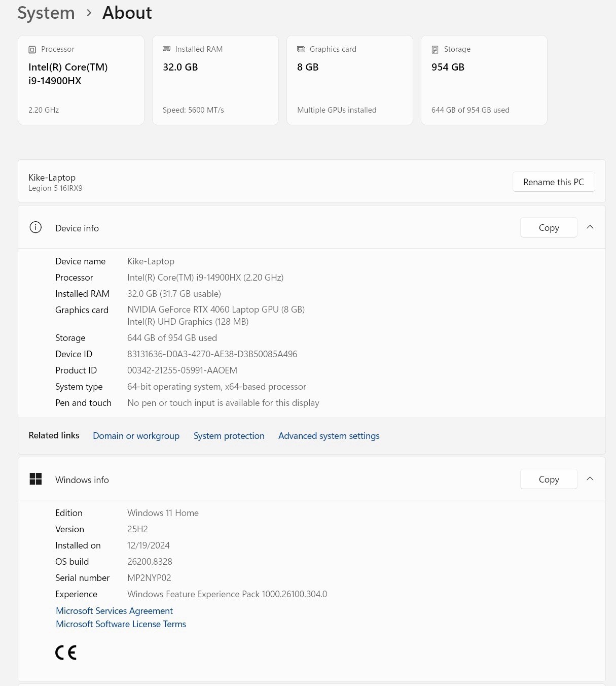Viewport: 616px width, 686px height.
Task: Select the 644 GB of 954 GB used card text
Action: 470,110
